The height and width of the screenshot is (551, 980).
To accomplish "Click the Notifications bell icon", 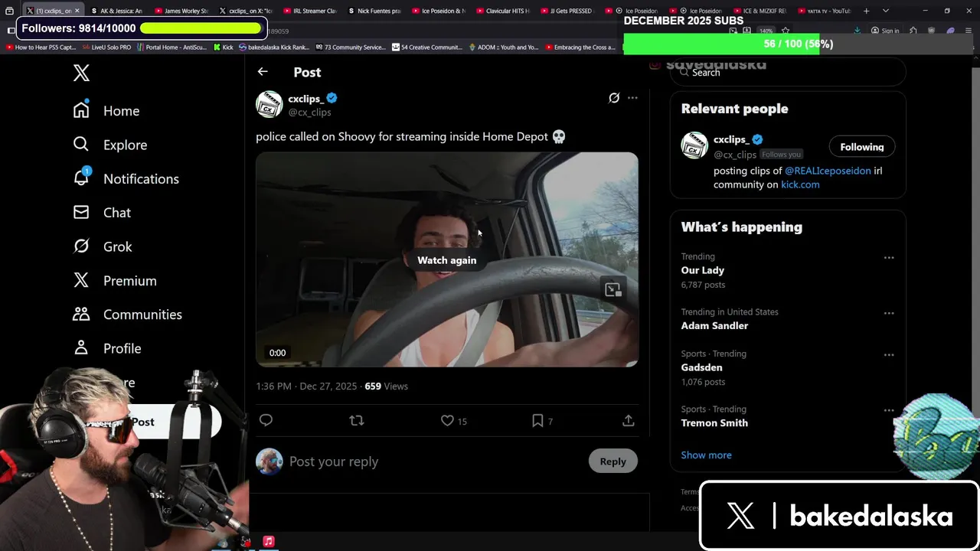I will 81,178.
